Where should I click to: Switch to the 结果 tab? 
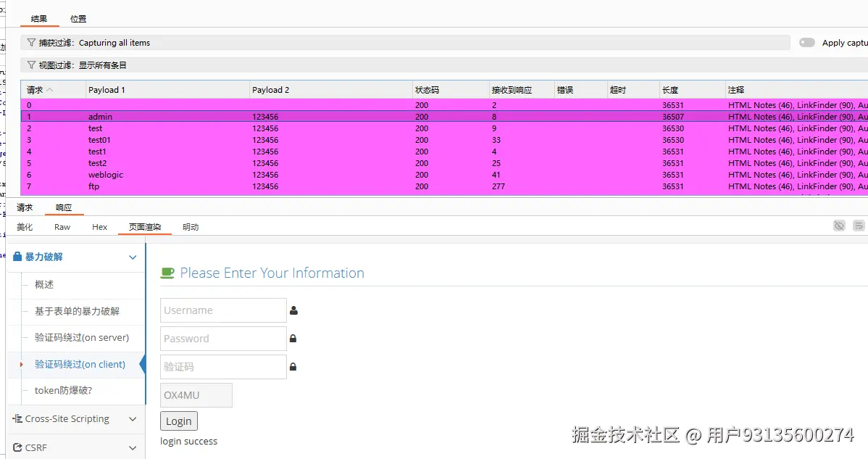click(39, 19)
